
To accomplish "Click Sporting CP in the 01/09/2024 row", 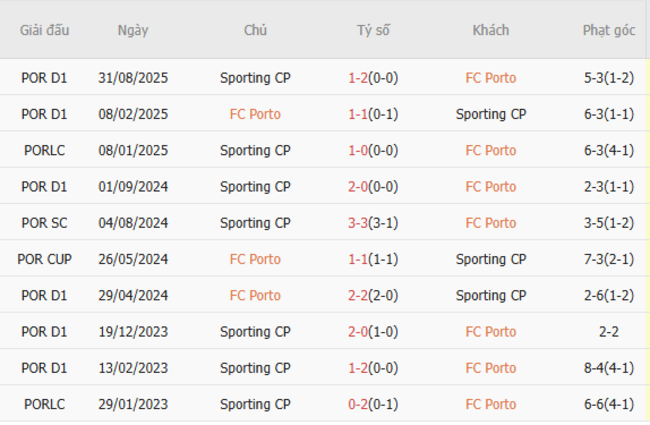I will click(255, 186).
